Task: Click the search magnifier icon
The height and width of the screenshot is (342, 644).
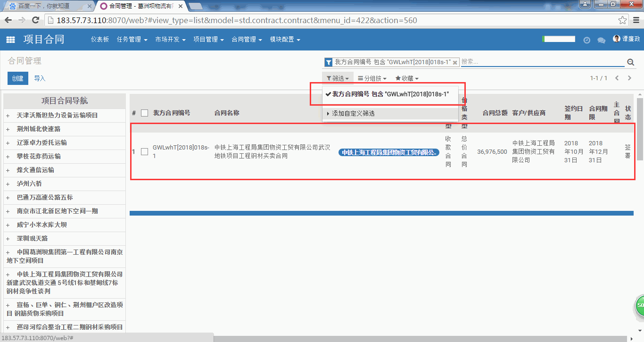Action: [630, 62]
